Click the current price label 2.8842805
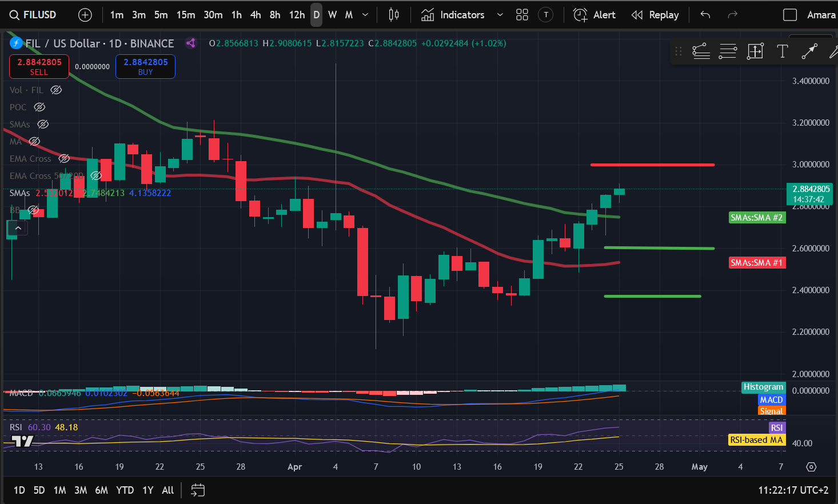The image size is (838, 504). pos(809,194)
